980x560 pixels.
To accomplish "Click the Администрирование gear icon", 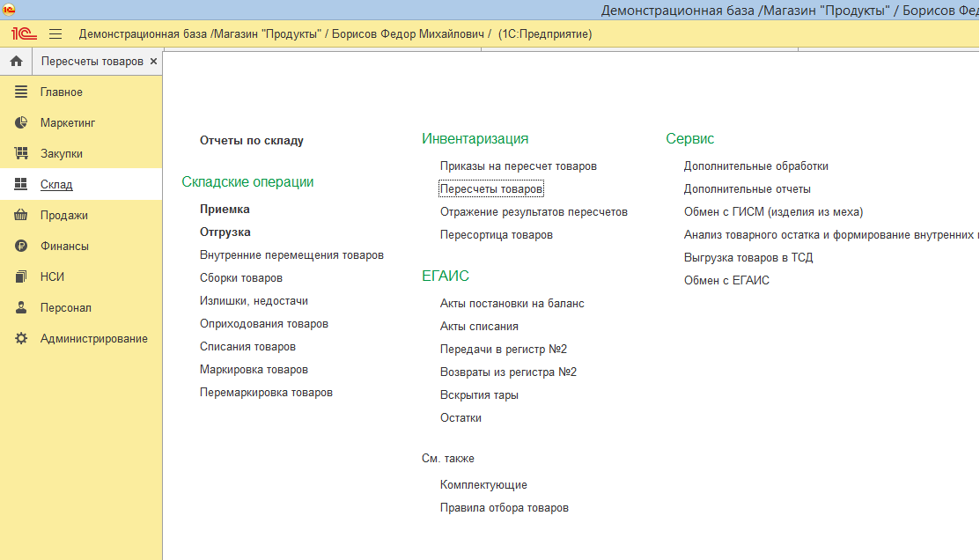I will (x=21, y=338).
